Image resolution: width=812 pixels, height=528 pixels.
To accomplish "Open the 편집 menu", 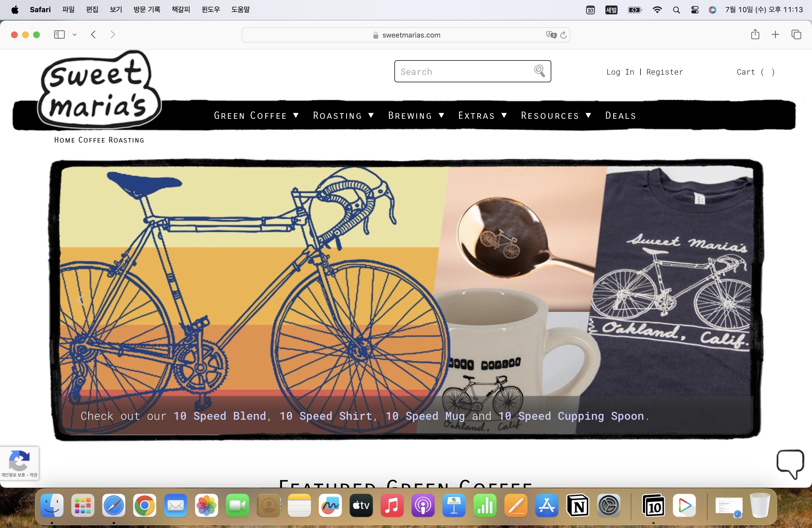I will 92,10.
